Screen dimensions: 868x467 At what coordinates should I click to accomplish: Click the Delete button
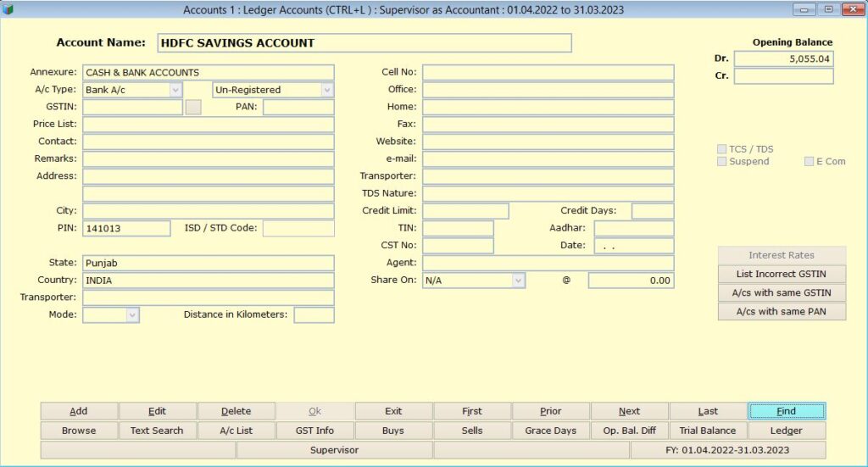236,411
